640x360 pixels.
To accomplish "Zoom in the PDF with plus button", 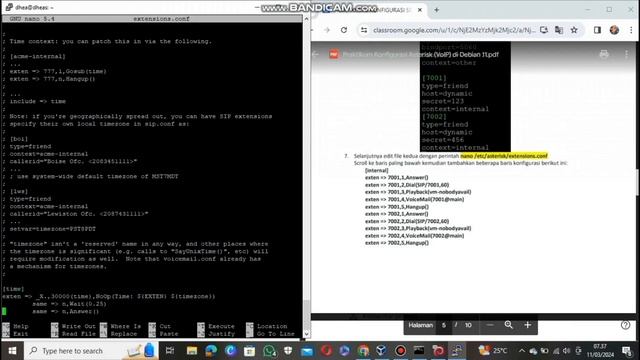I will (x=528, y=325).
